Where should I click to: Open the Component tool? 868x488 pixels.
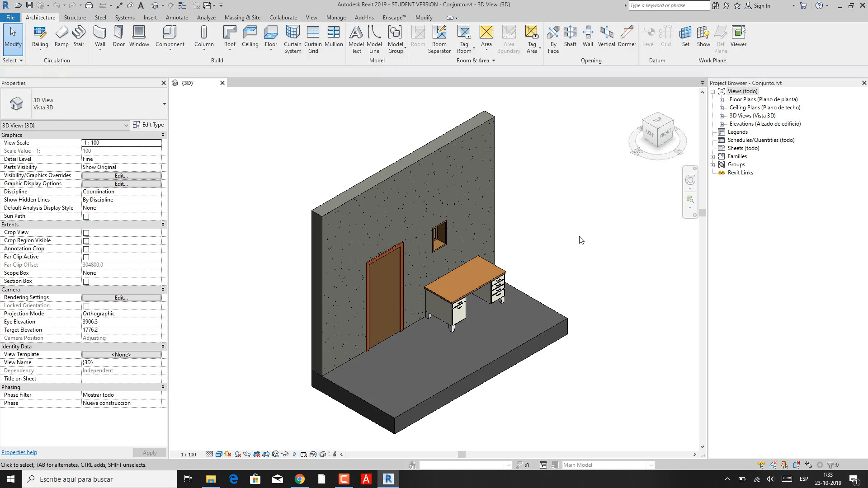click(x=170, y=37)
